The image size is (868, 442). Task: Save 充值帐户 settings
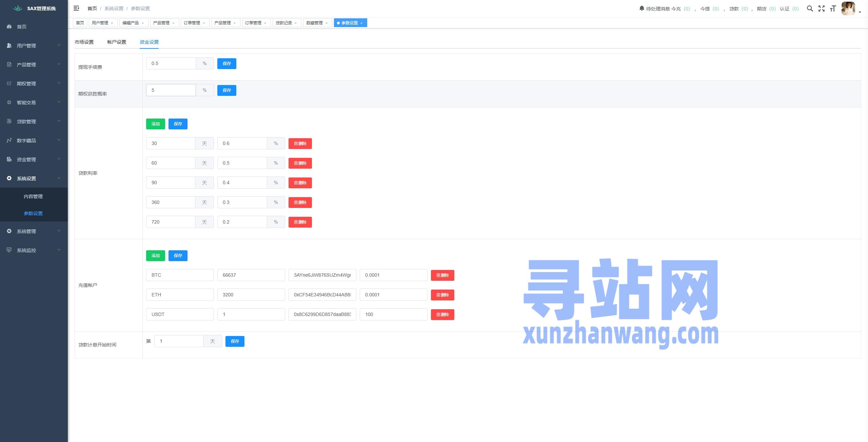[x=178, y=256]
